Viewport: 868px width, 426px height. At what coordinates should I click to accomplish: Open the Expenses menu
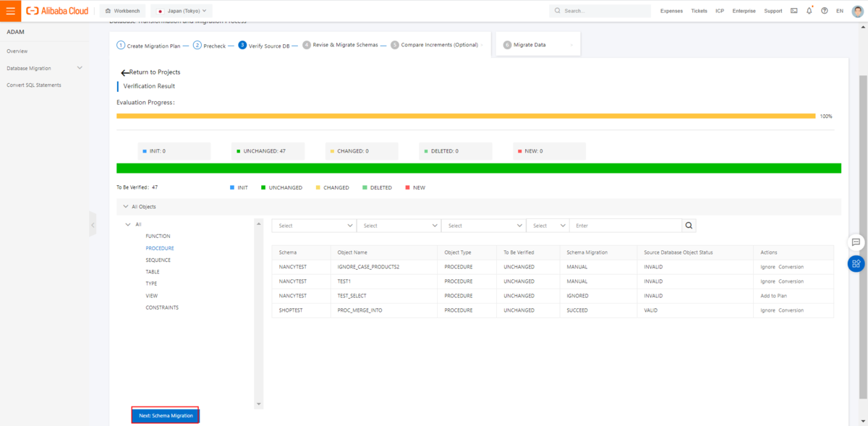point(671,11)
